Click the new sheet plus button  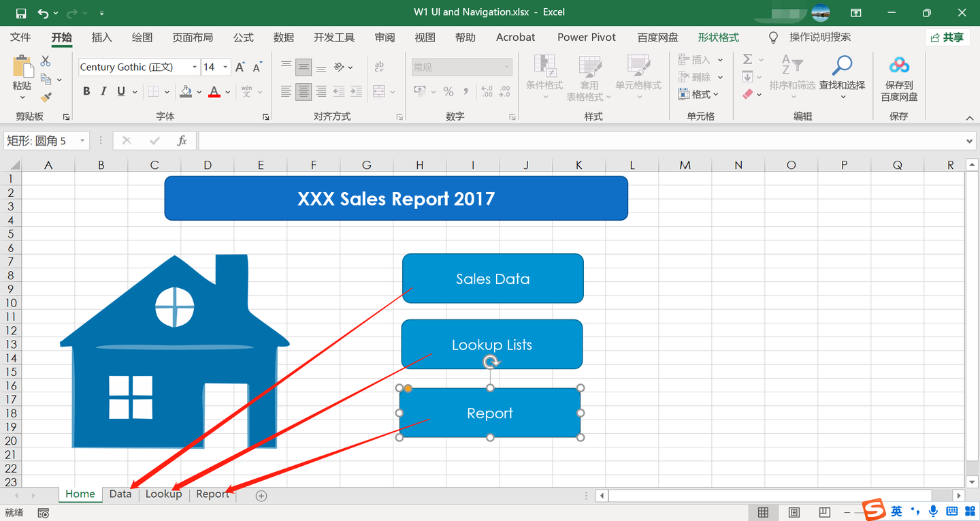click(x=260, y=494)
